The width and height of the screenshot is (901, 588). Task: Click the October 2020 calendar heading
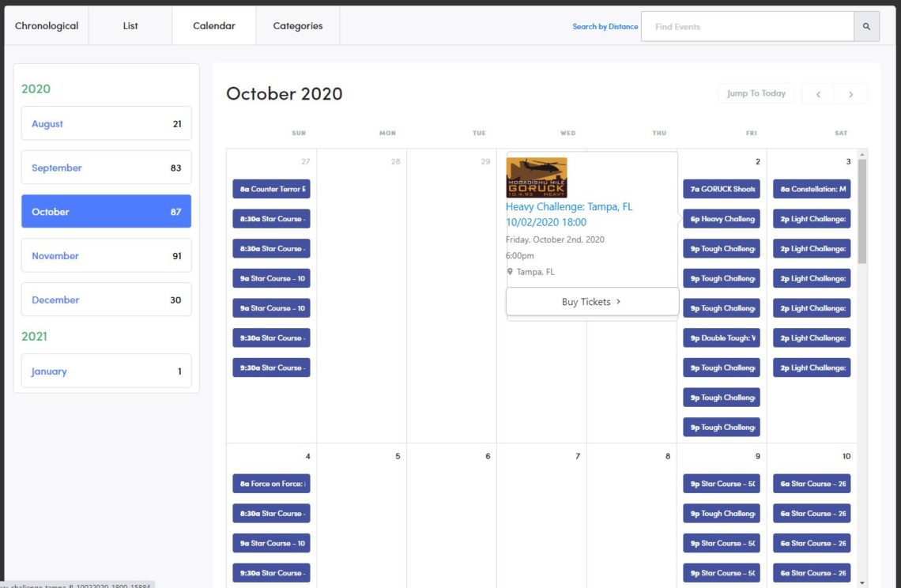(285, 94)
